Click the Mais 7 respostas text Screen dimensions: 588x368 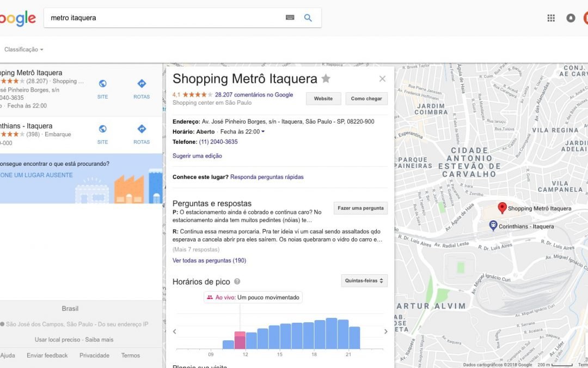(x=196, y=250)
